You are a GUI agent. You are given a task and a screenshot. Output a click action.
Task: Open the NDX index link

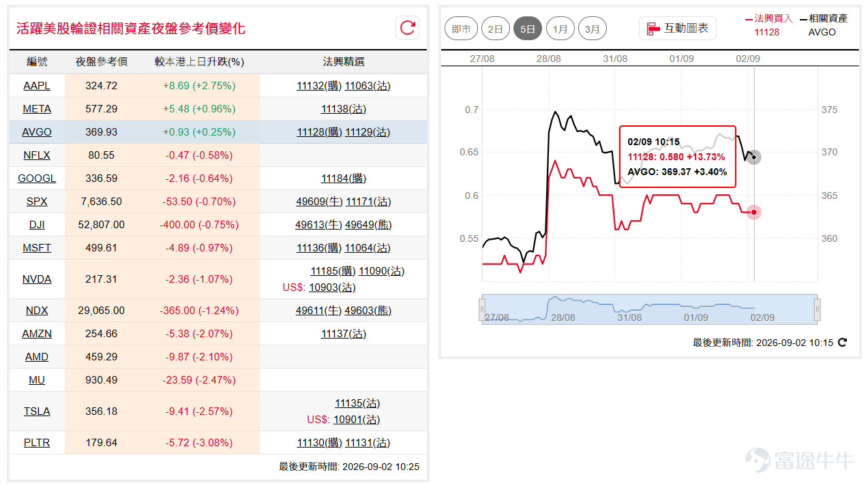click(37, 311)
